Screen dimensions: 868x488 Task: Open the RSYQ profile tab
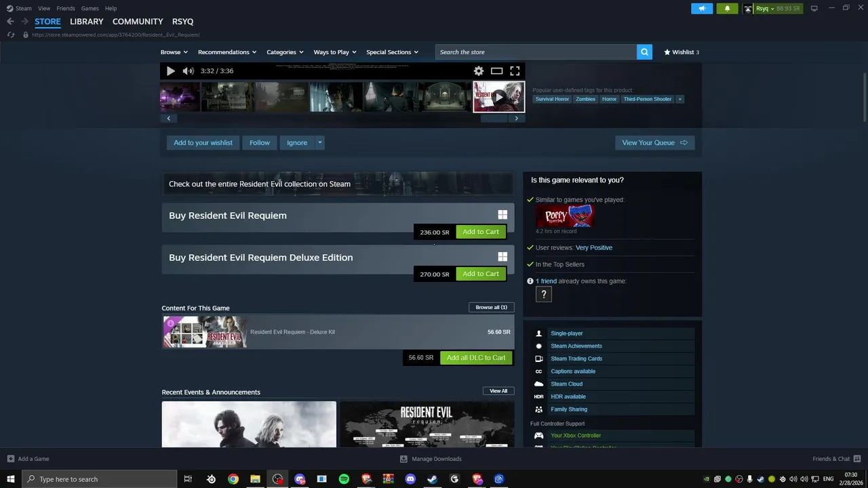183,22
